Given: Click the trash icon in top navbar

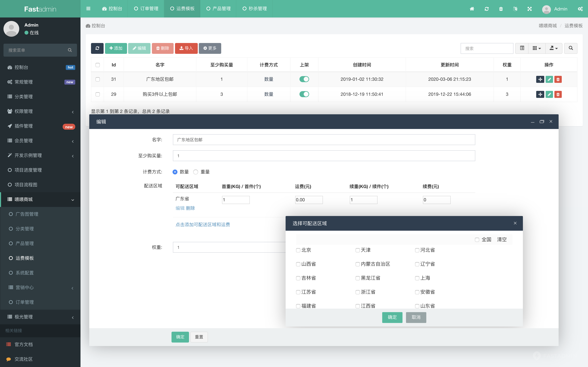Looking at the screenshot, I should coord(501,9).
